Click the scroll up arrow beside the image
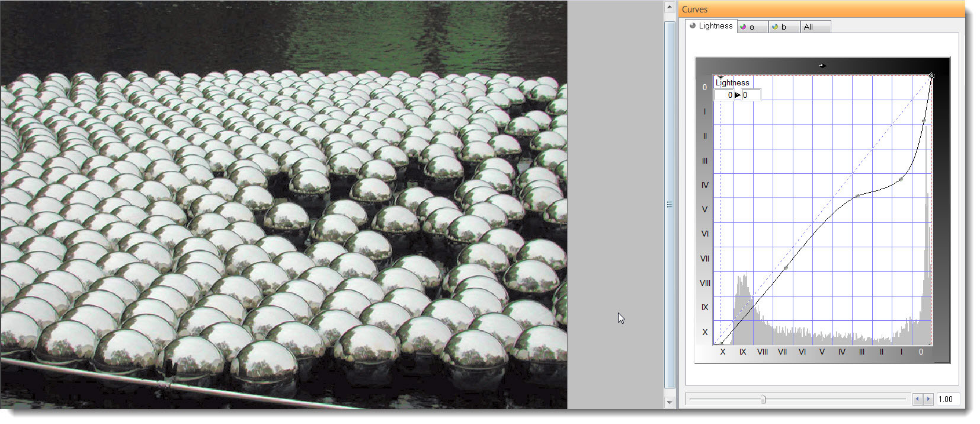980x424 pixels. pos(670,8)
